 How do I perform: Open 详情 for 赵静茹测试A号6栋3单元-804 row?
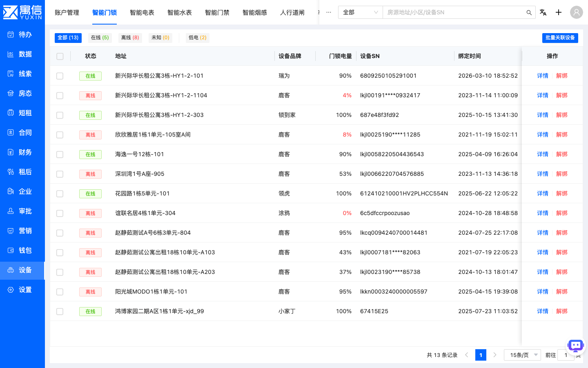543,233
